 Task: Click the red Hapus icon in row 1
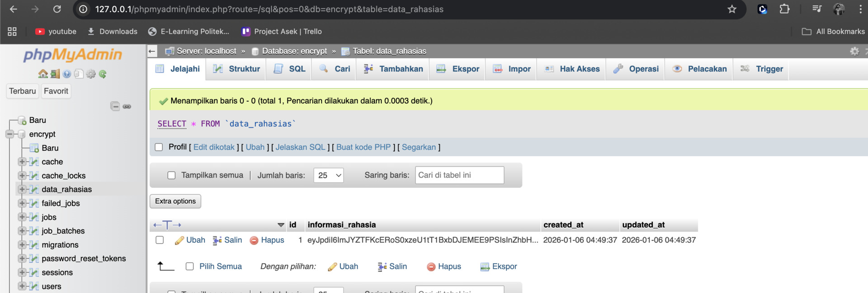tap(254, 240)
